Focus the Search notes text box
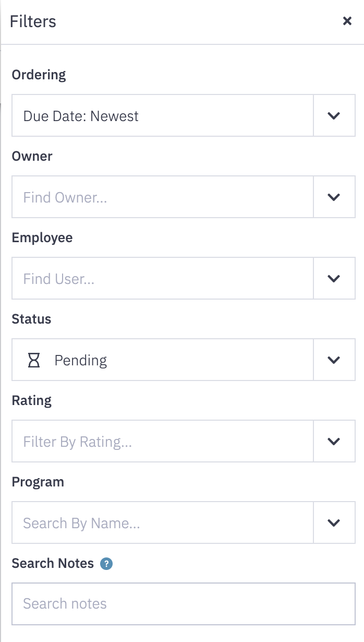The height and width of the screenshot is (642, 364). coord(184,604)
